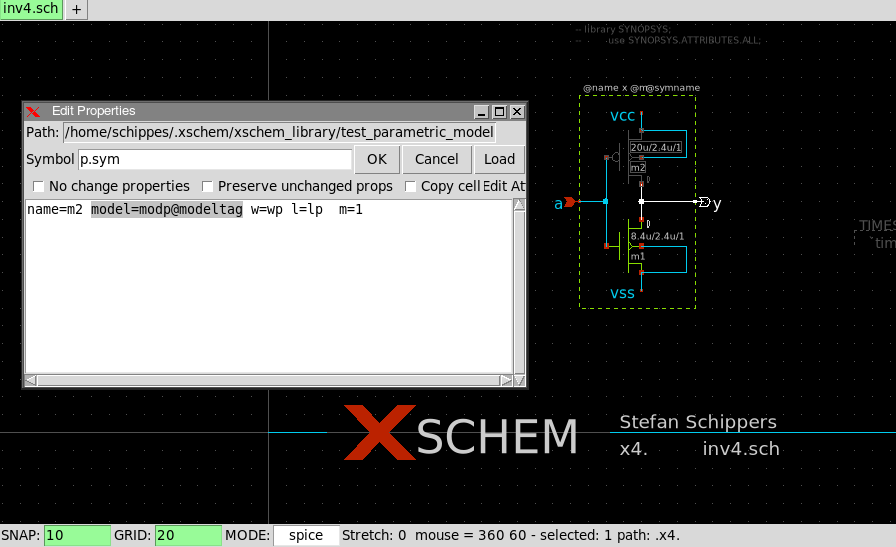896x547 pixels.
Task: Switch to the inv4.sch tab
Action: [x=31, y=9]
